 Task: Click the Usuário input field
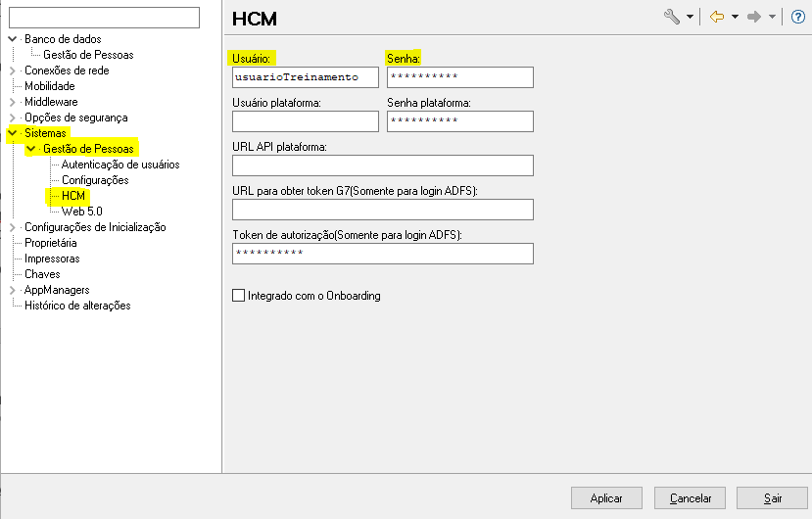pos(306,77)
